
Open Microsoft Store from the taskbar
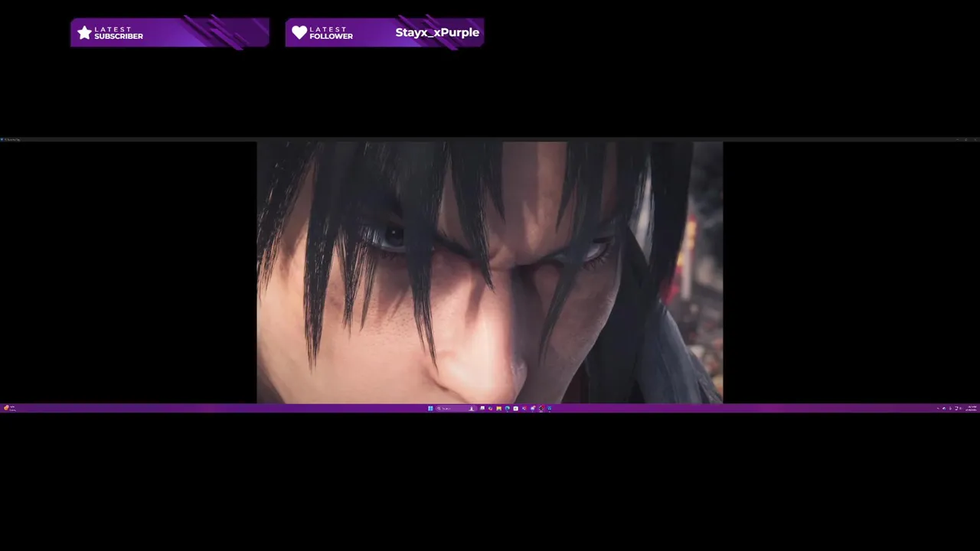coord(516,408)
